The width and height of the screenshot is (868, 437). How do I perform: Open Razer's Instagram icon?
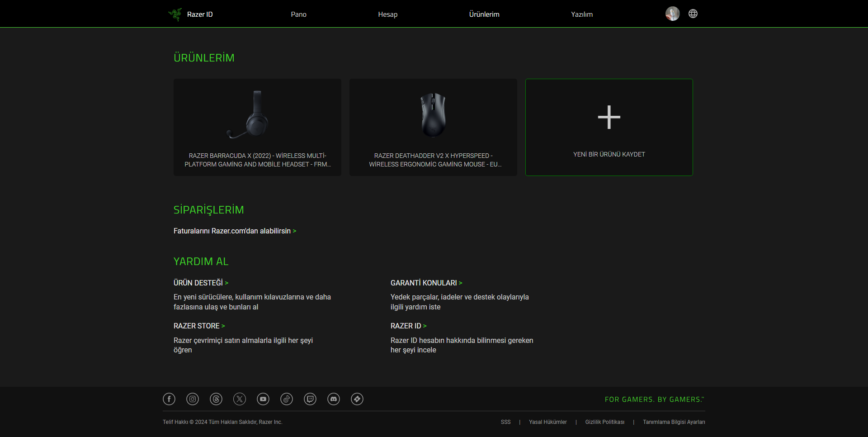193,399
